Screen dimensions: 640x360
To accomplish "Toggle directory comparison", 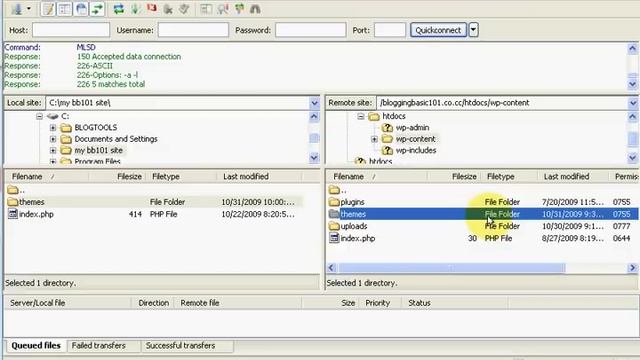I will tap(222, 9).
